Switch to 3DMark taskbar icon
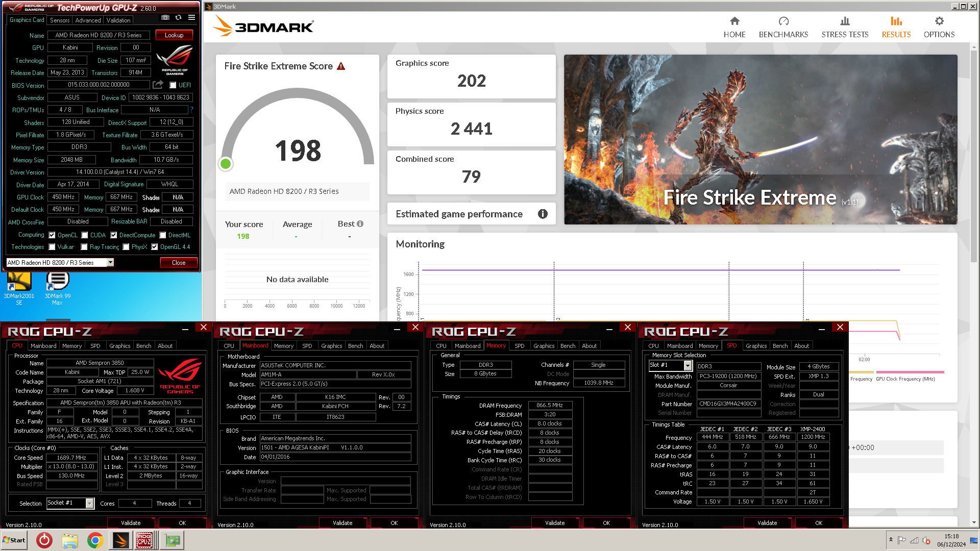 click(121, 540)
